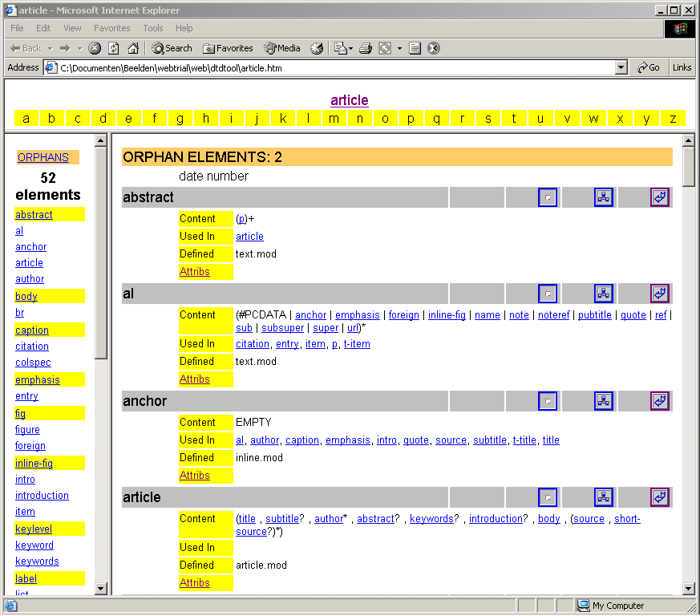Open the History icon

[317, 48]
